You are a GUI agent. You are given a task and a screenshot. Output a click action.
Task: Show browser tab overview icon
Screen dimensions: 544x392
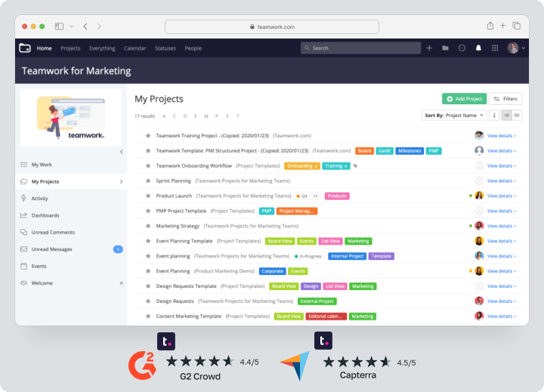click(517, 26)
